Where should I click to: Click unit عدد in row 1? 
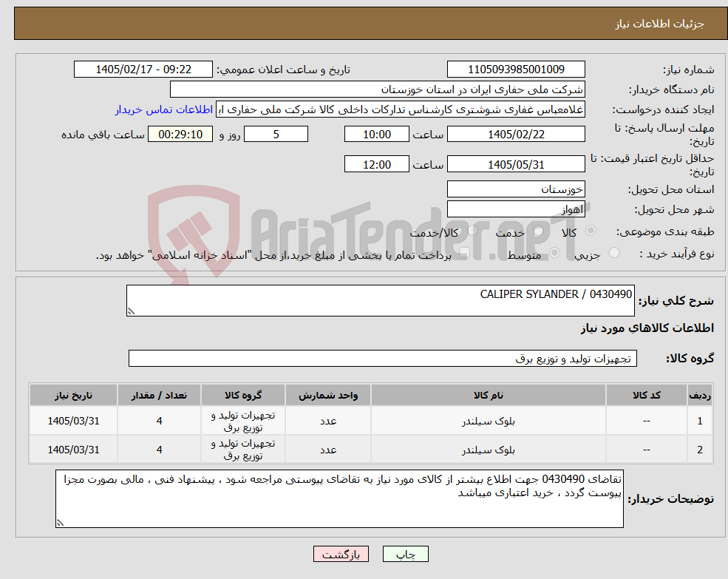click(x=328, y=421)
